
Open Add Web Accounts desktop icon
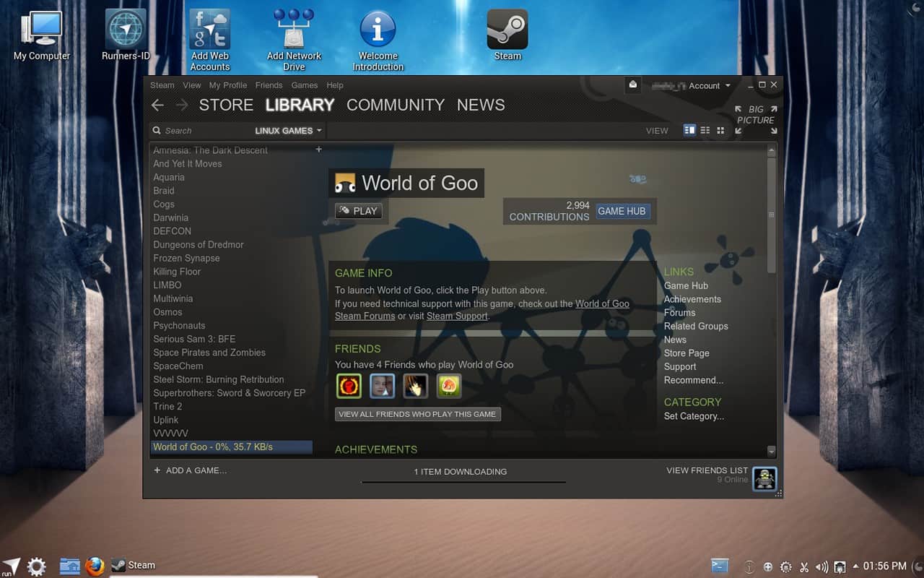(x=209, y=40)
